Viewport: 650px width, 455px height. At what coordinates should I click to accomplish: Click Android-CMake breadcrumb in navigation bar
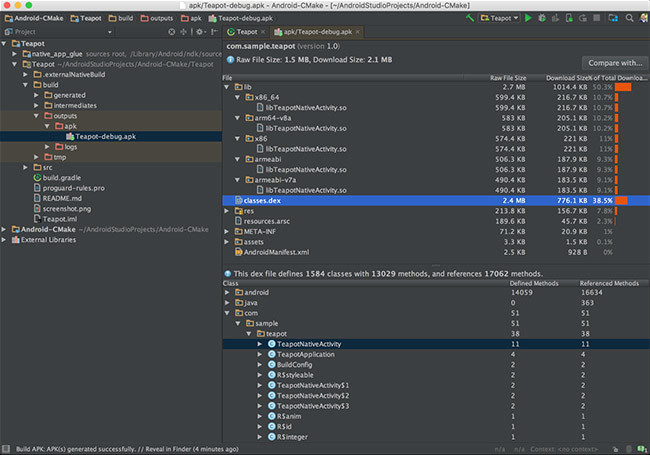(x=34, y=18)
